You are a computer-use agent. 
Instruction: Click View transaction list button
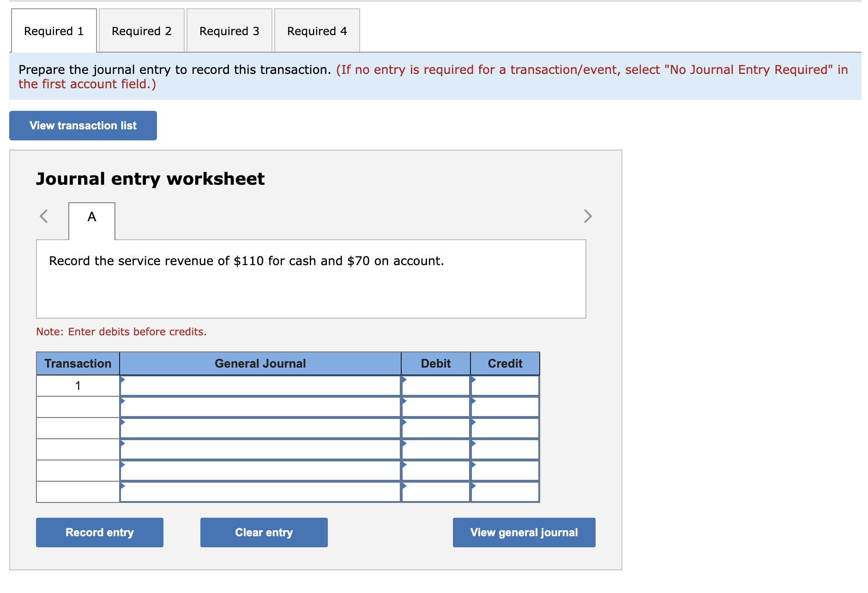pyautogui.click(x=83, y=126)
